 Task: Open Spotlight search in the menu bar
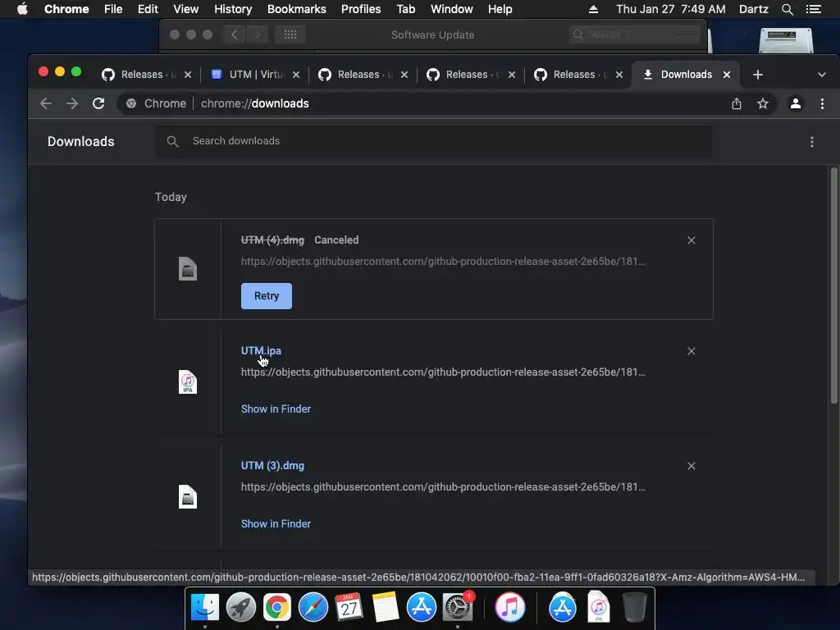787,9
